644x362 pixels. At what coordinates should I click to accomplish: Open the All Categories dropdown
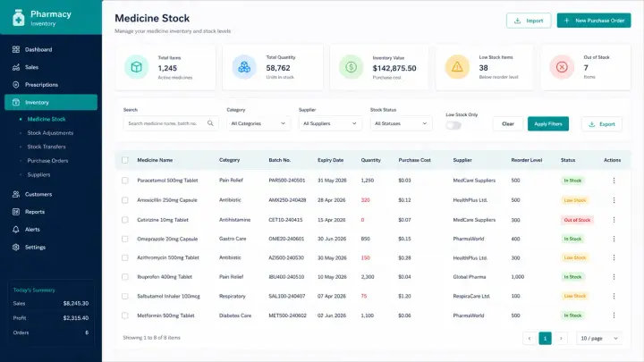pyautogui.click(x=258, y=123)
